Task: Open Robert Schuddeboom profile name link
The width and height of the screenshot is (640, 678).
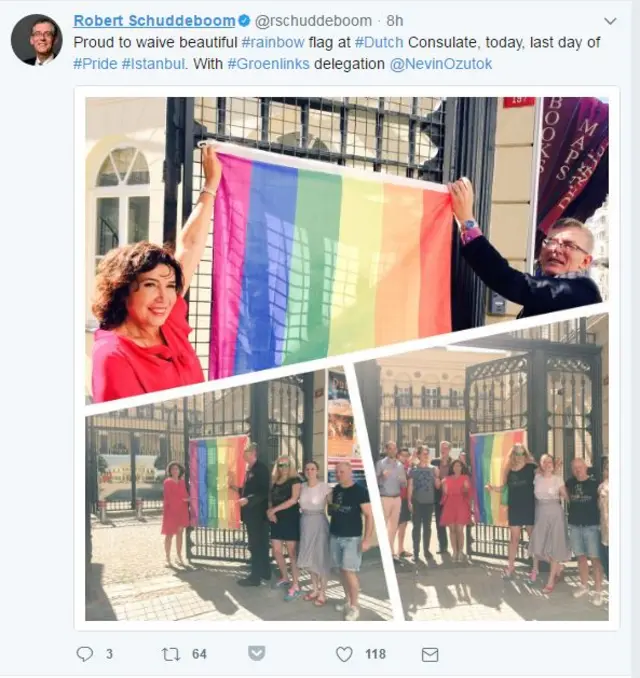Action: click(154, 20)
